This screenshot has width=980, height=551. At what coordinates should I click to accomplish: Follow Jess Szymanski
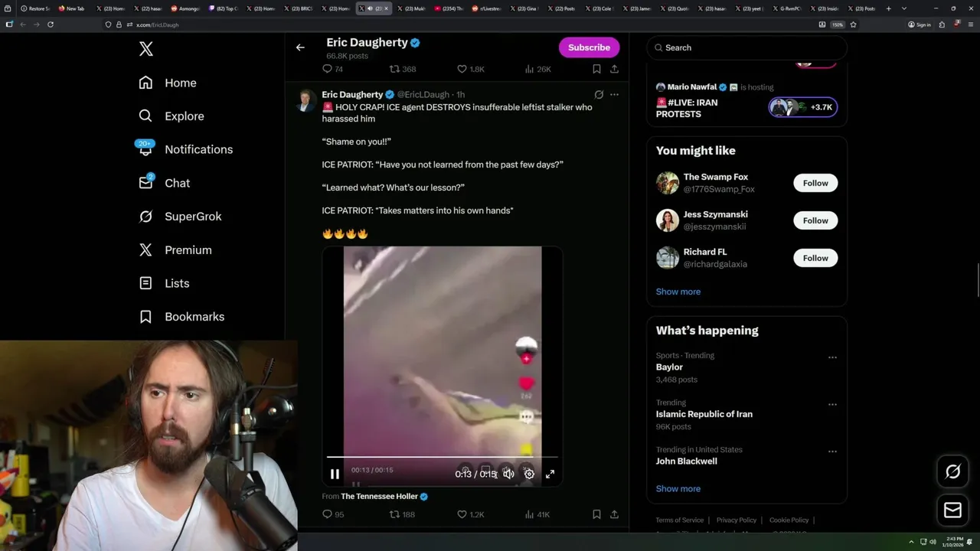pos(815,220)
